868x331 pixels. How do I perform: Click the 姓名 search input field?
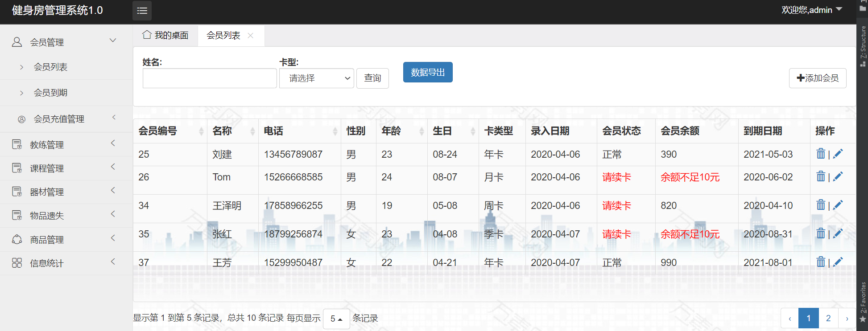pyautogui.click(x=209, y=78)
